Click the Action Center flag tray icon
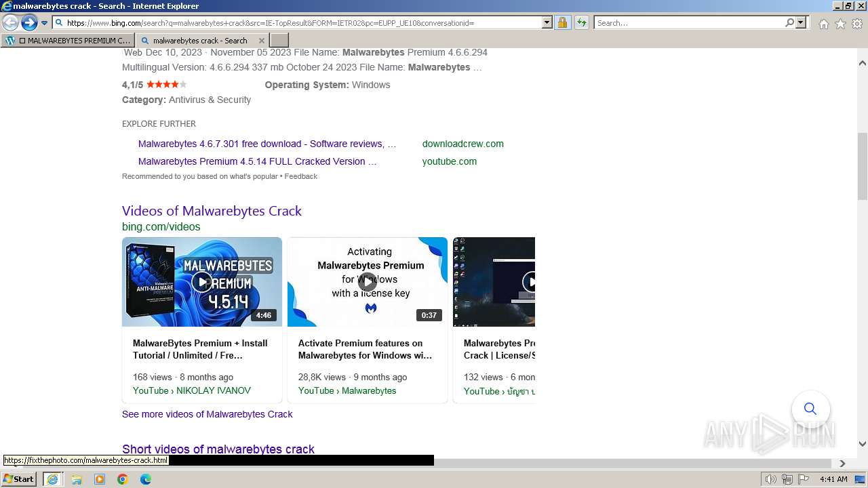Image resolution: width=868 pixels, height=488 pixels. tap(804, 479)
